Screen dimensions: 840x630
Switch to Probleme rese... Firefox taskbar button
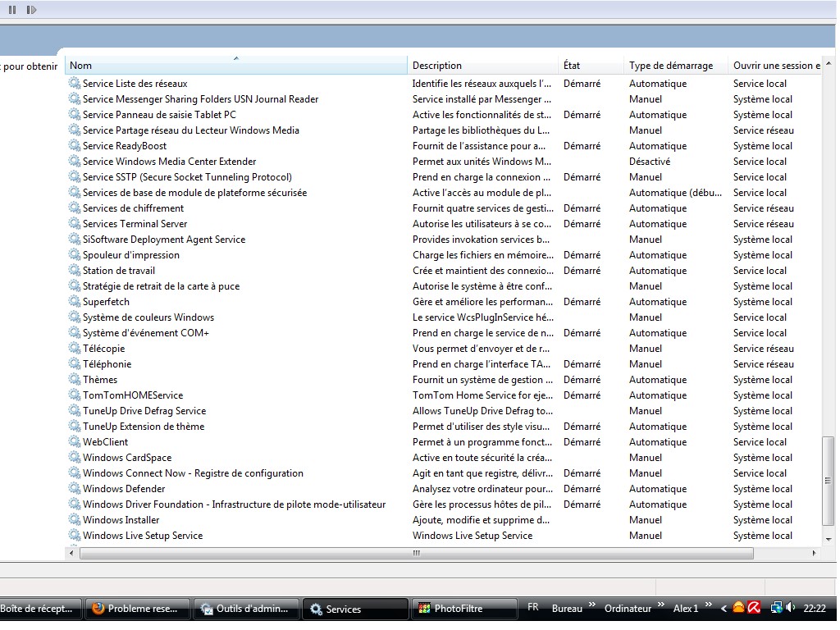point(138,609)
